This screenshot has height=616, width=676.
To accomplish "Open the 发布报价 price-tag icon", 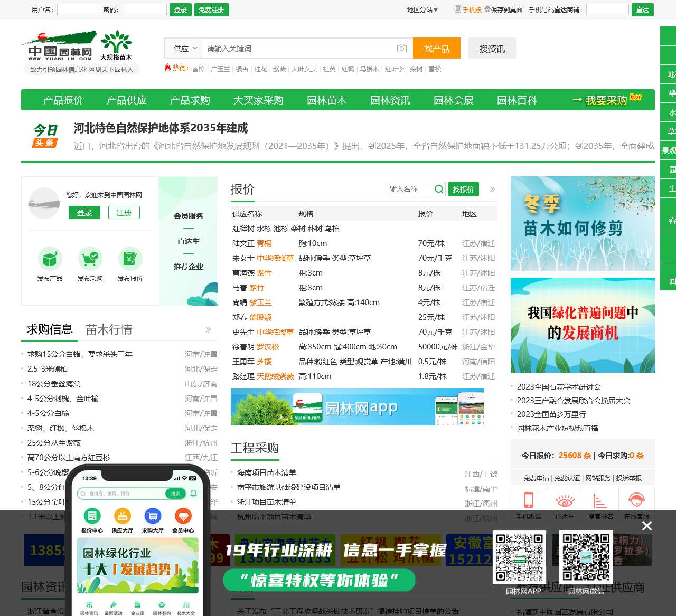I will [130, 259].
